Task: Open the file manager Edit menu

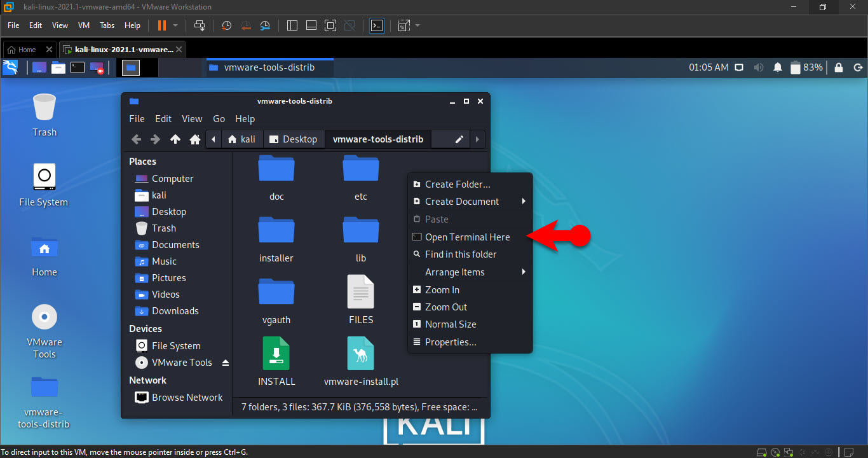Action: (163, 119)
